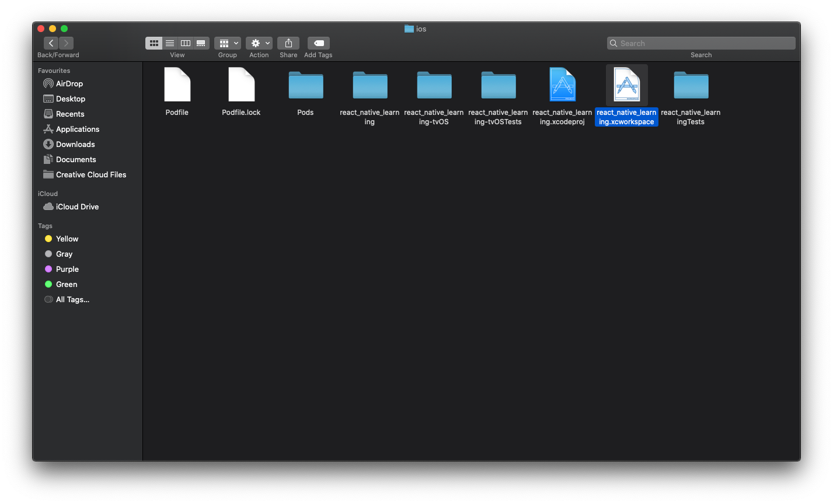833x504 pixels.
Task: Switch to icon view
Action: [x=154, y=43]
